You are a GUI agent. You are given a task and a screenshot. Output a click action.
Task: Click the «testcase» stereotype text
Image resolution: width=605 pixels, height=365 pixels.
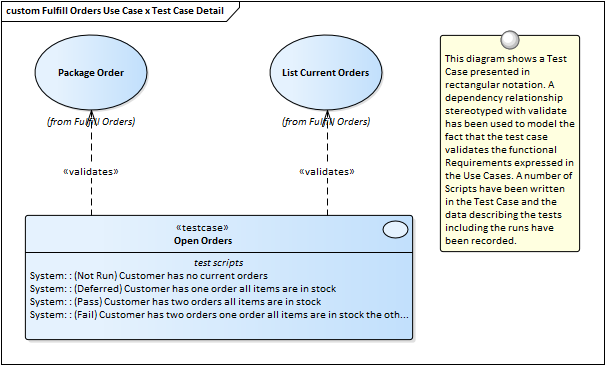click(202, 228)
